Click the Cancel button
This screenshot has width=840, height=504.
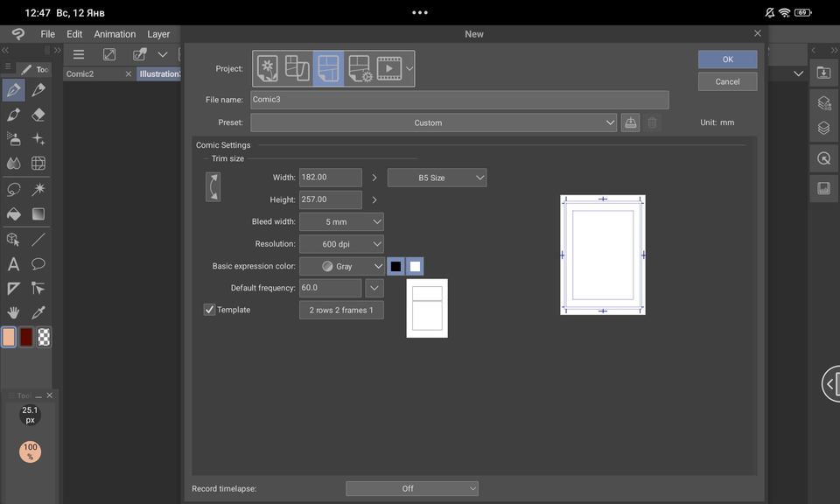pos(727,81)
